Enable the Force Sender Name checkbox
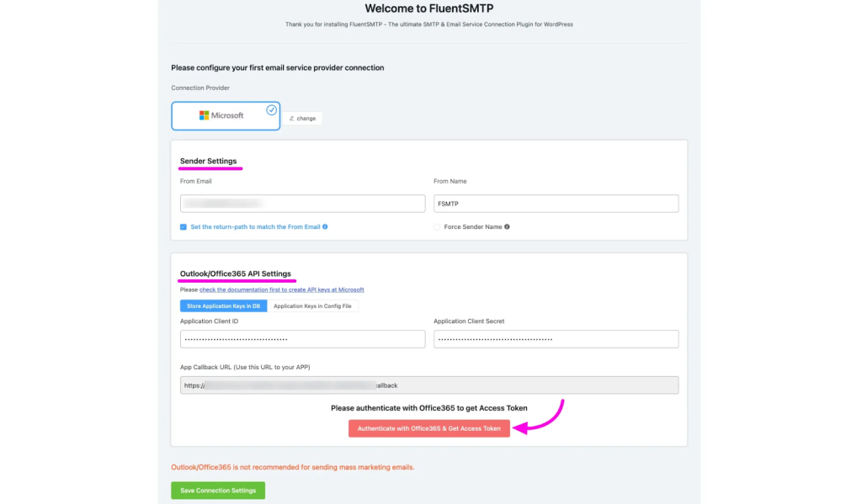The width and height of the screenshot is (862, 504). point(437,227)
